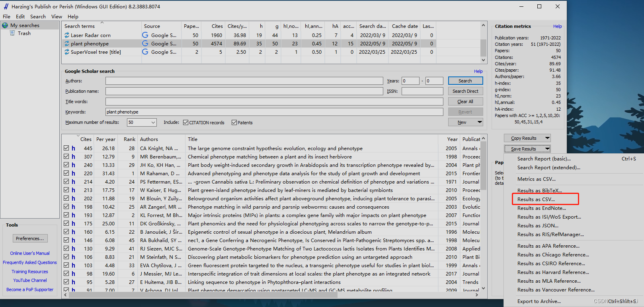The width and height of the screenshot is (644, 307).
Task: Expand the New button dropdown arrow
Action: (480, 122)
